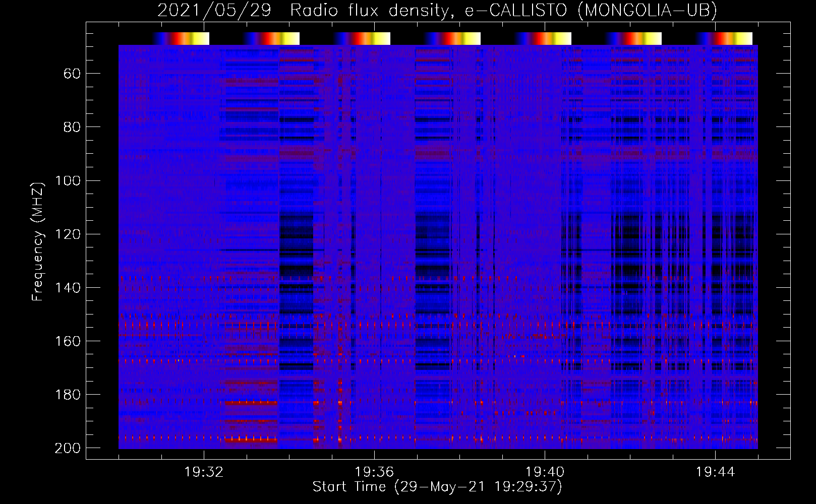Click the 120 frequency tick label
The height and width of the screenshot is (504, 816).
coord(68,234)
